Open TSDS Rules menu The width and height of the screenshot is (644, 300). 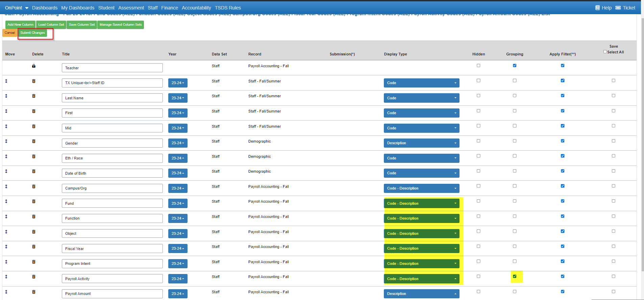pos(228,8)
